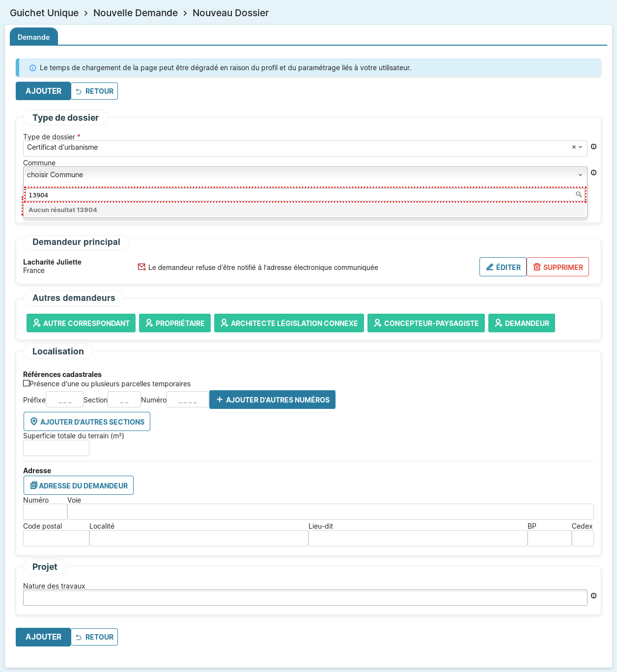Viewport: 617px width, 672px height.
Task: Delete the applicant using SUPPRIMER
Action: tap(558, 267)
